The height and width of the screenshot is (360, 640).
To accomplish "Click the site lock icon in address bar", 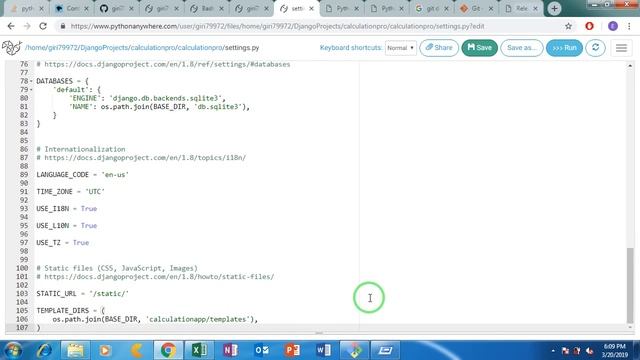I will (62, 26).
